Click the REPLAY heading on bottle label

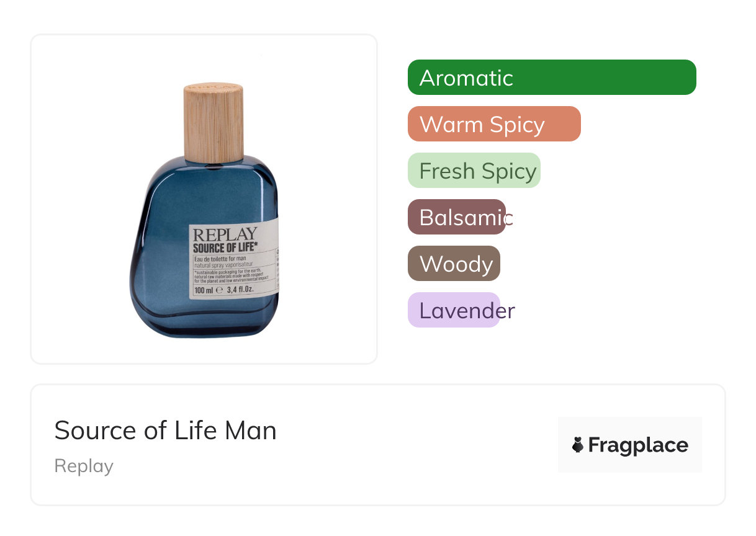click(x=224, y=234)
